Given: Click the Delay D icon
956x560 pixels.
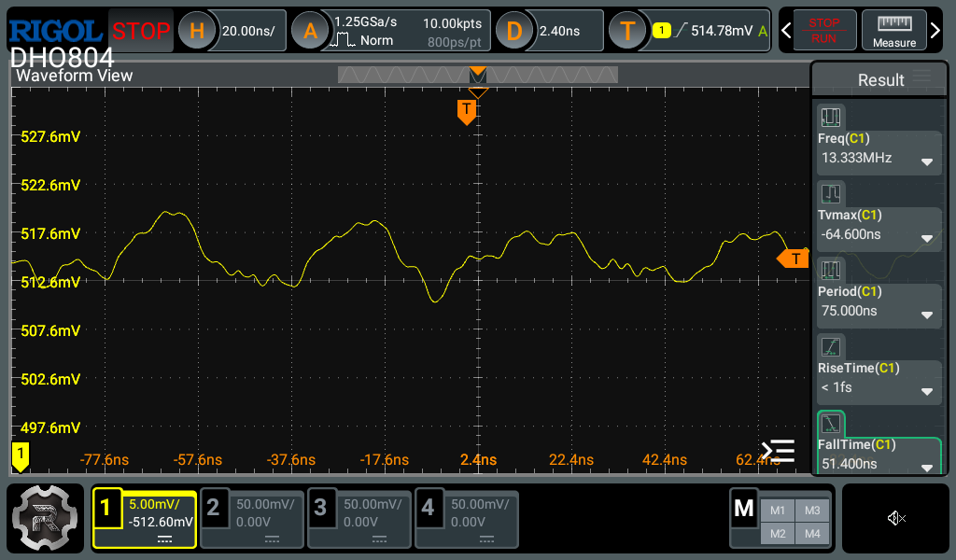Looking at the screenshot, I should [514, 31].
